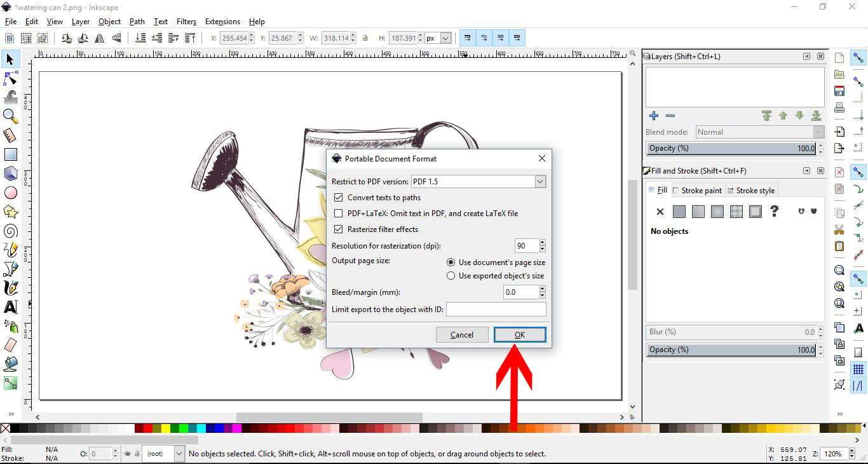
Task: Disable Rasterize filter effects
Action: pos(338,229)
